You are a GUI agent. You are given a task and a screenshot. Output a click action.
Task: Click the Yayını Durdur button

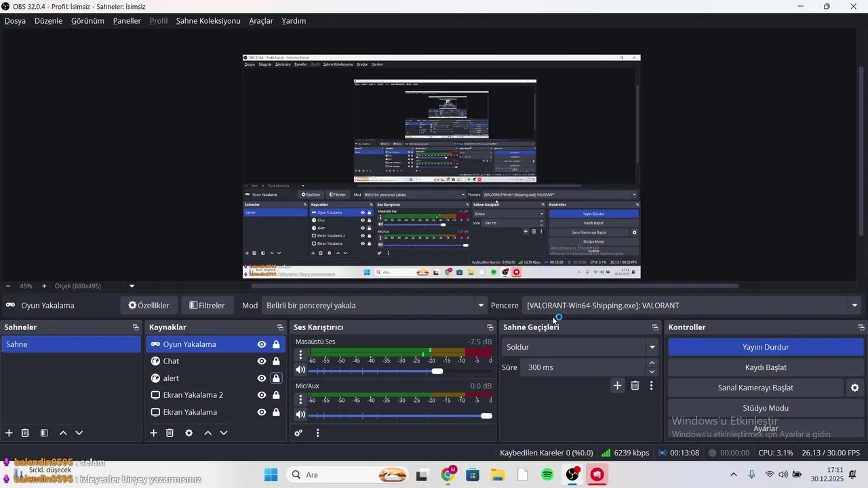766,347
